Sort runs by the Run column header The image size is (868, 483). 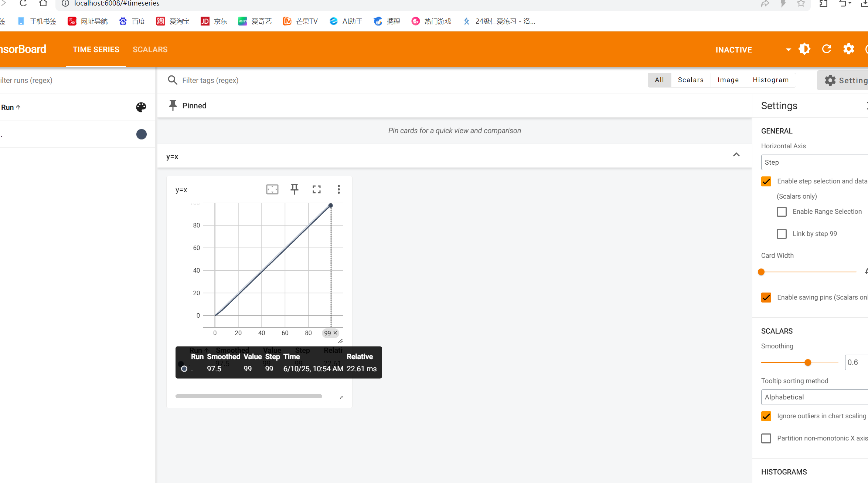(x=11, y=107)
